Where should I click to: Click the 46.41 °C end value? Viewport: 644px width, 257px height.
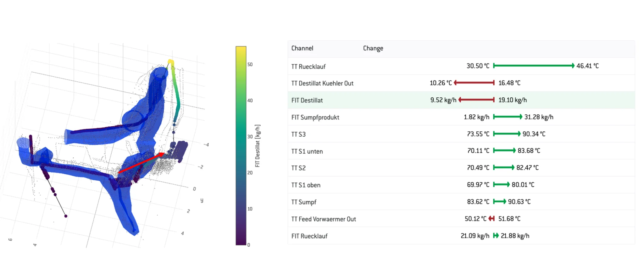coord(587,66)
